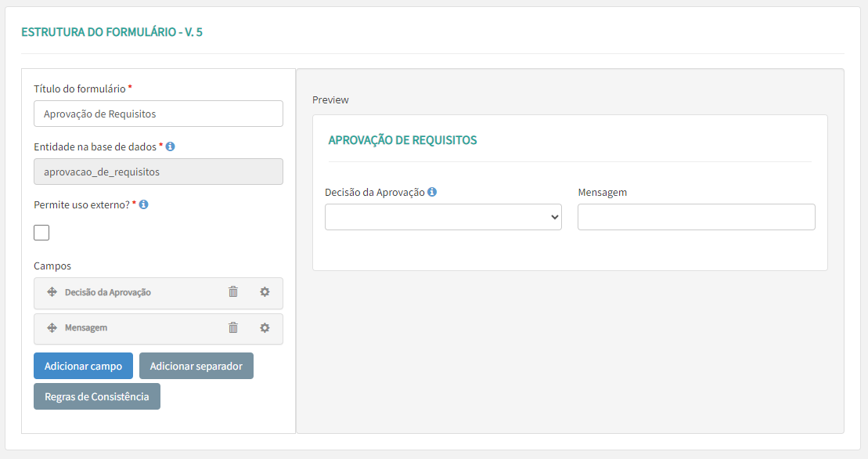Viewport: 868px width, 459px height.
Task: Click the Adicionar separador button
Action: pos(196,366)
